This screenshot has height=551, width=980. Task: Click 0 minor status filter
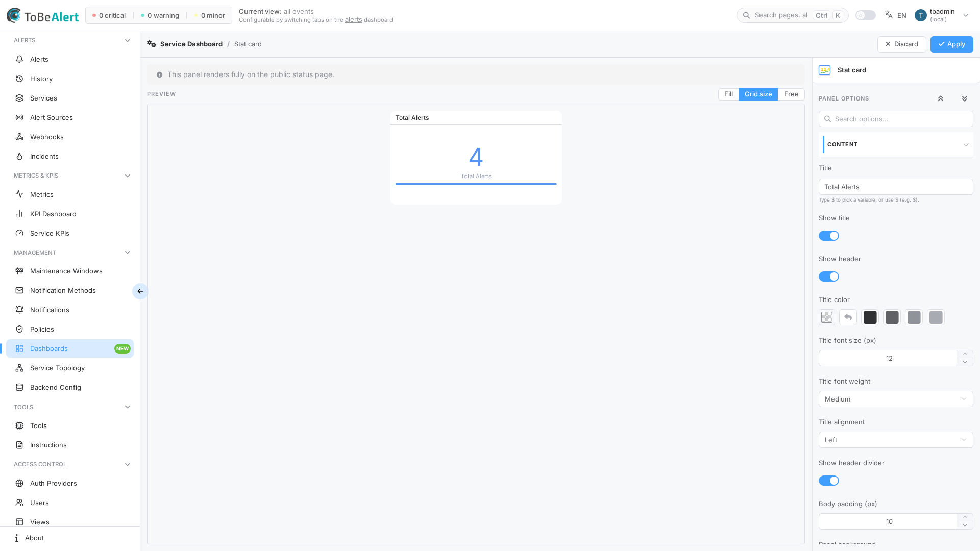(x=209, y=15)
